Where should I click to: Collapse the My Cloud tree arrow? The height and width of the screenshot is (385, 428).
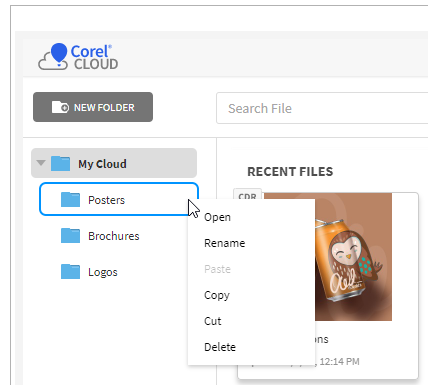pyautogui.click(x=41, y=163)
